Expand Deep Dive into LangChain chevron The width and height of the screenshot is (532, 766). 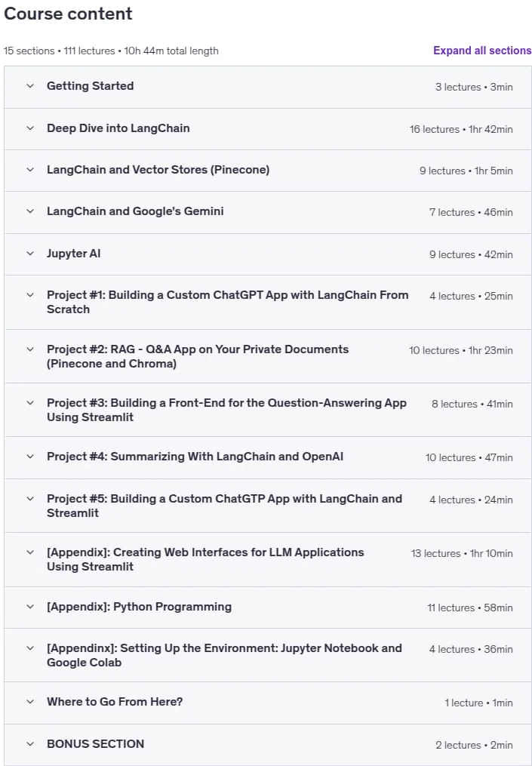30,128
